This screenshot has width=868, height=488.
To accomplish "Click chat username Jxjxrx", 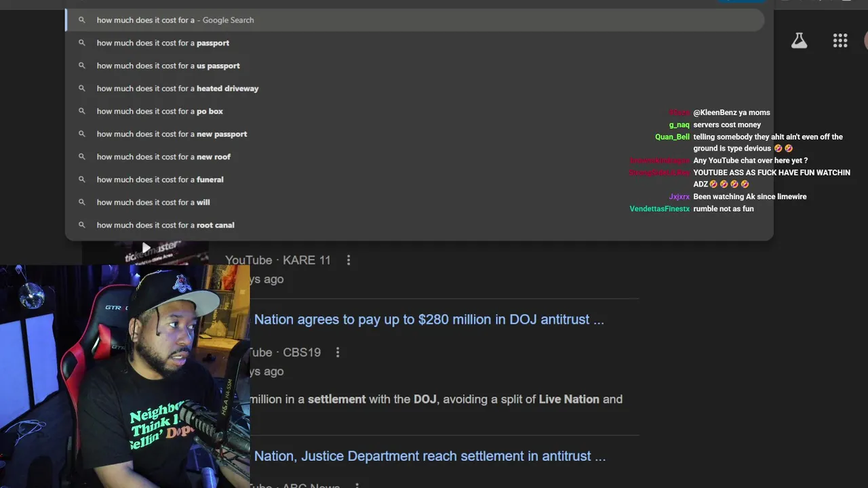I will pos(679,197).
